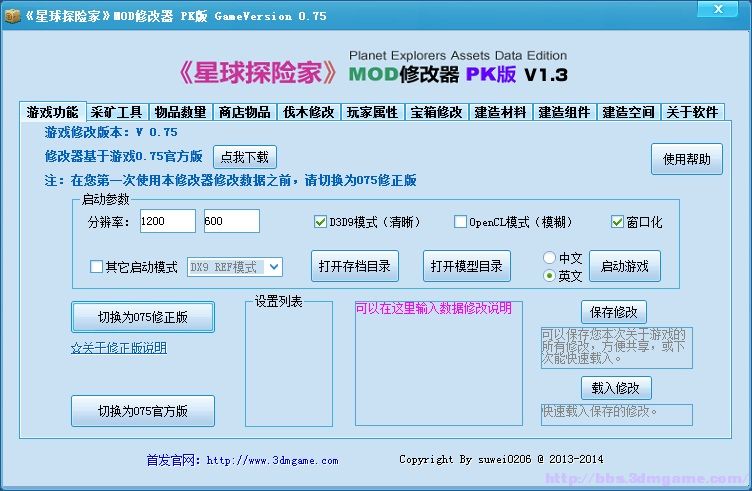Click the 数据修改说明 text area
The height and width of the screenshot is (491, 752).
[439, 363]
